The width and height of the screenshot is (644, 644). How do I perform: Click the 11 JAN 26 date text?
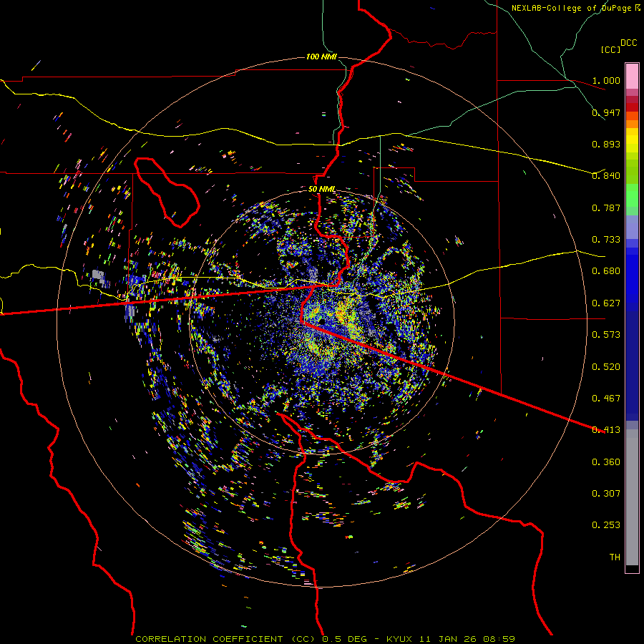pyautogui.click(x=447, y=639)
